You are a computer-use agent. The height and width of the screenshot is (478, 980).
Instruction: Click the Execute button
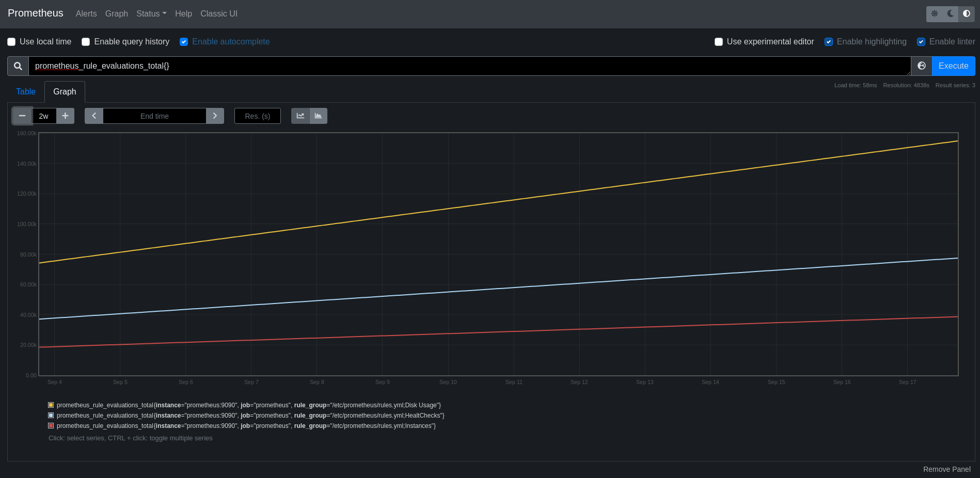[953, 66]
